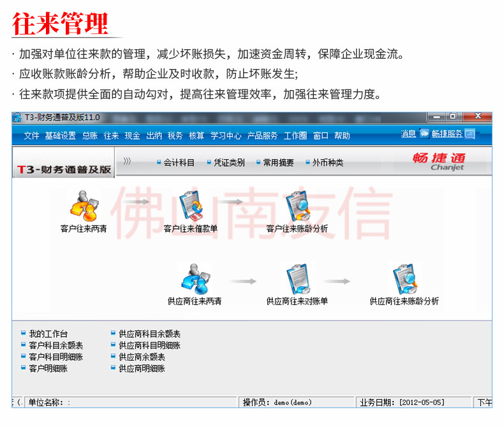504x426 pixels.
Task: Open the 凭证类别 shortcut
Action: coord(226,163)
